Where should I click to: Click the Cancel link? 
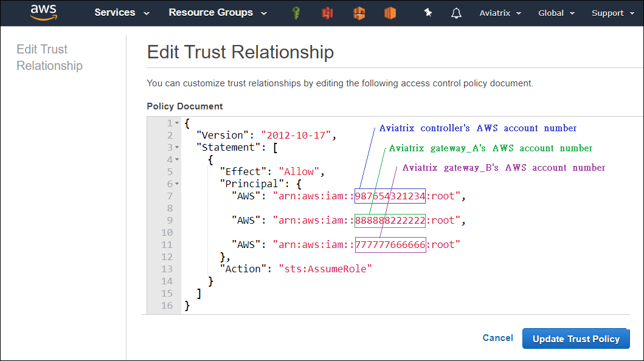click(x=497, y=338)
